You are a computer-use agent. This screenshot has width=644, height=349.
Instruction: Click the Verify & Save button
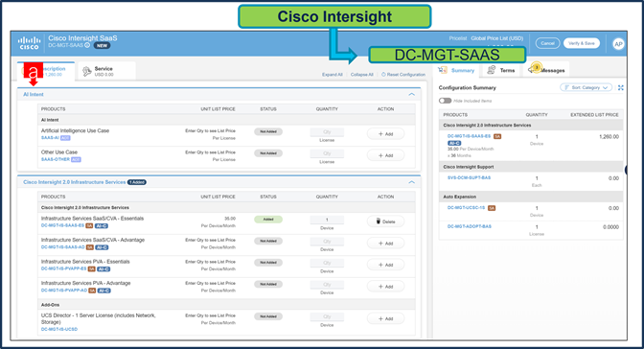pos(582,43)
